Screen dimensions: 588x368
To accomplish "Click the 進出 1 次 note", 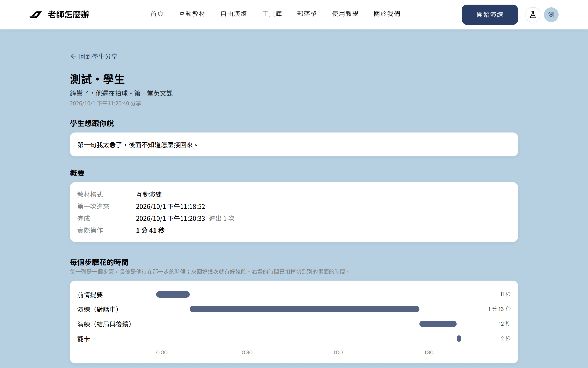I will coord(222,218).
